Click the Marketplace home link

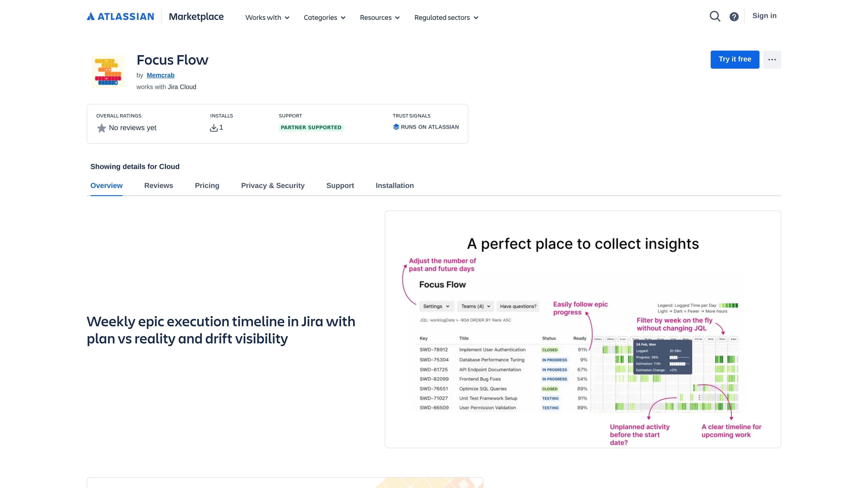coord(196,16)
